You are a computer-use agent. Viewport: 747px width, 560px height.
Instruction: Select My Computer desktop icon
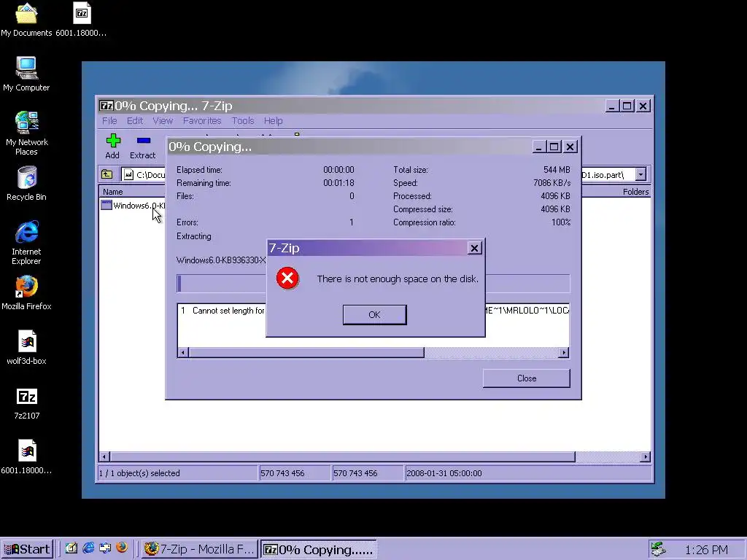point(26,74)
